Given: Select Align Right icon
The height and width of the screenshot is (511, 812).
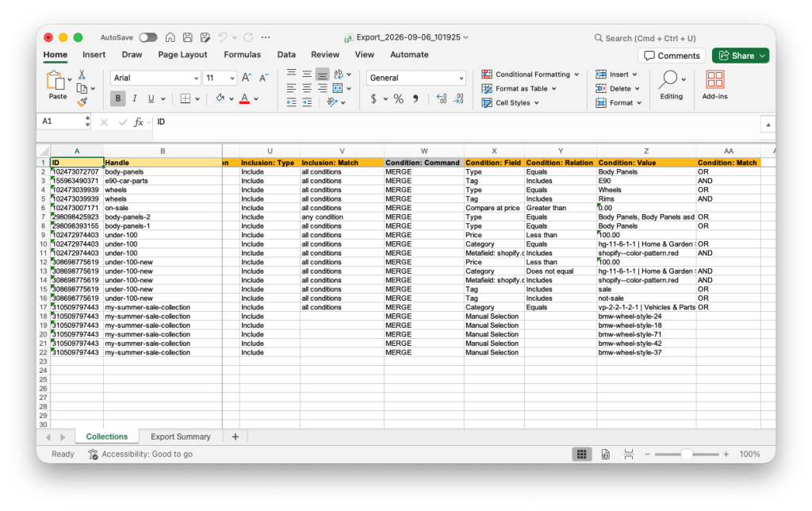Looking at the screenshot, I should 322,88.
